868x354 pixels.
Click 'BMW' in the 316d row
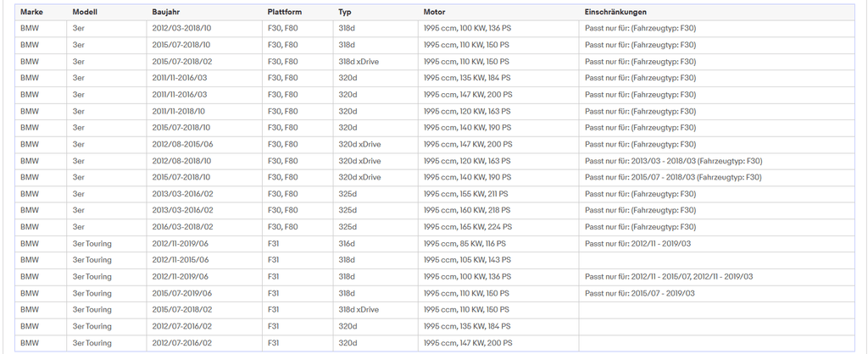pos(30,243)
